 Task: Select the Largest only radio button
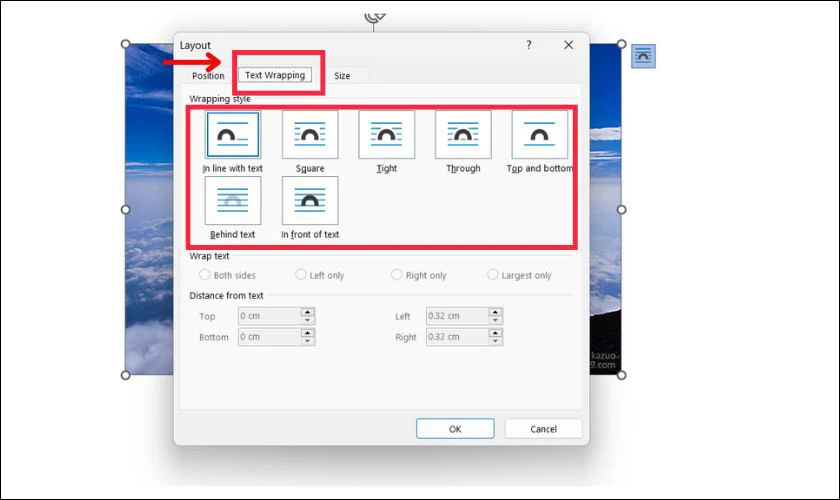(x=493, y=274)
